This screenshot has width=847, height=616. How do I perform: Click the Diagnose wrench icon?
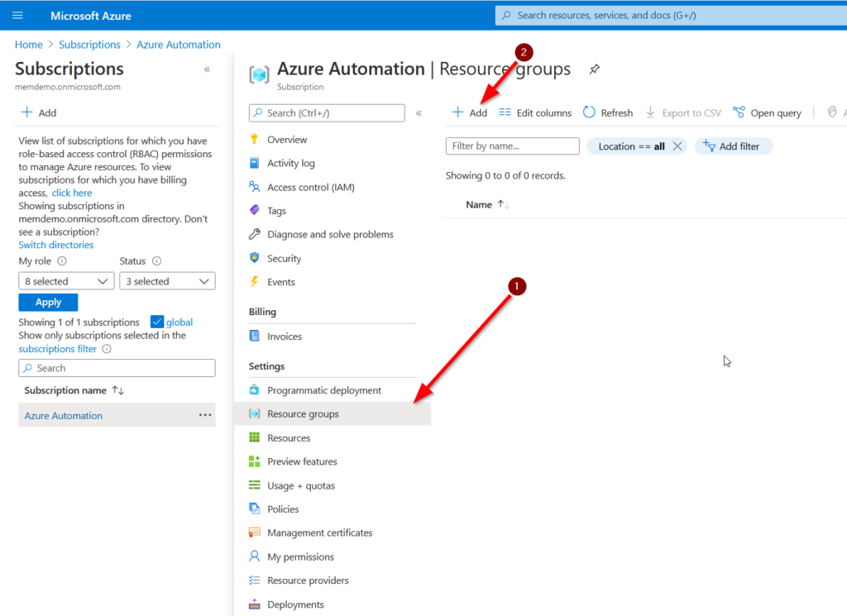[255, 234]
